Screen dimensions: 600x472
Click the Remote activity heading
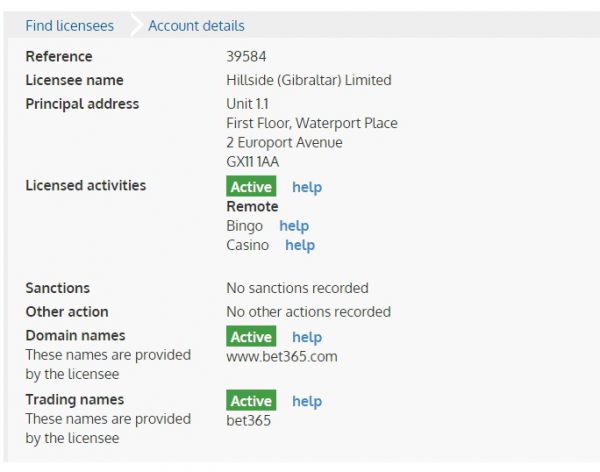click(x=253, y=206)
